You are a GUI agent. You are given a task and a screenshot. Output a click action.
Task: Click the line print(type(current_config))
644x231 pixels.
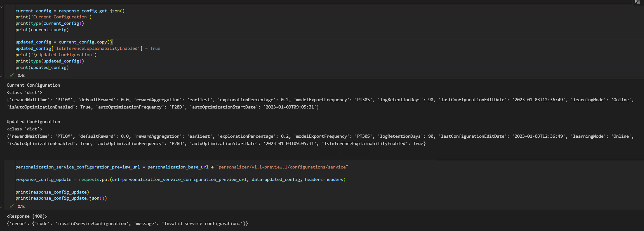click(x=50, y=23)
